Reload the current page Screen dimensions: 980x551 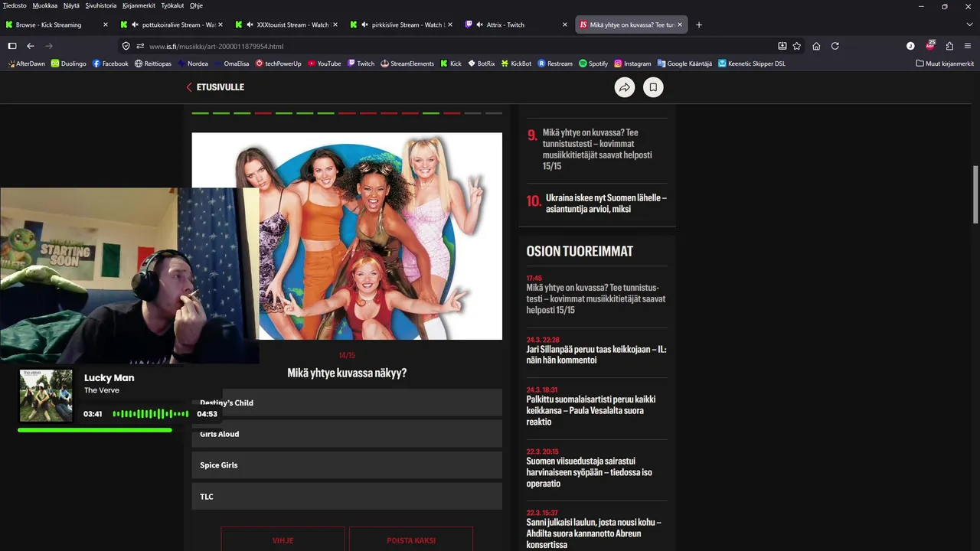tap(835, 46)
